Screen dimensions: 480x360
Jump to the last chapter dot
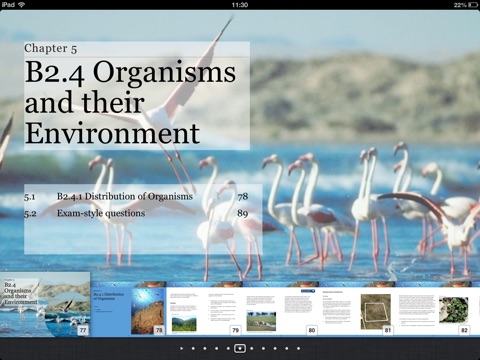click(298, 348)
